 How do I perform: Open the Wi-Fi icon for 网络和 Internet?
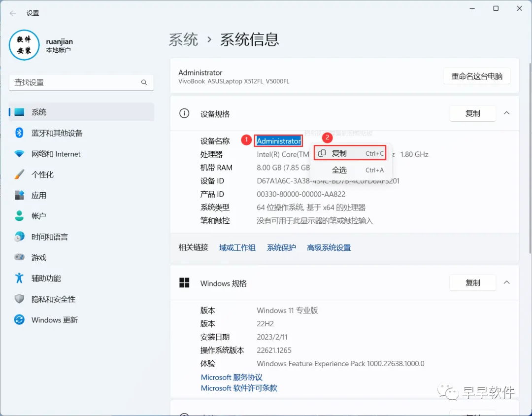point(19,154)
